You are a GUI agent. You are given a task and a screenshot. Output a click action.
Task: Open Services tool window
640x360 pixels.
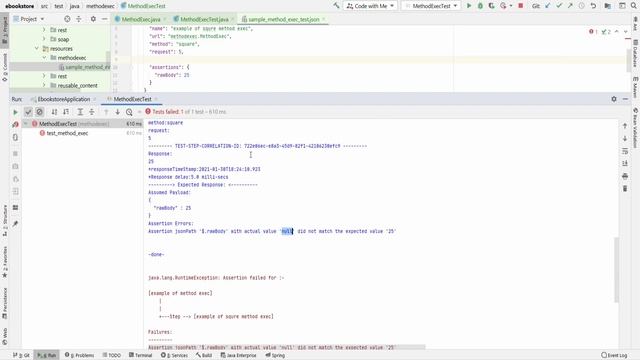point(174,355)
